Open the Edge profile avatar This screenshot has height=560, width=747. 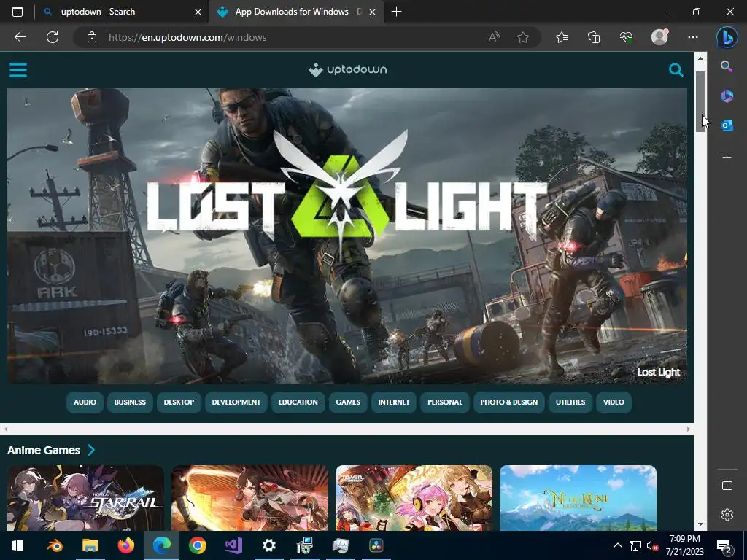(659, 36)
